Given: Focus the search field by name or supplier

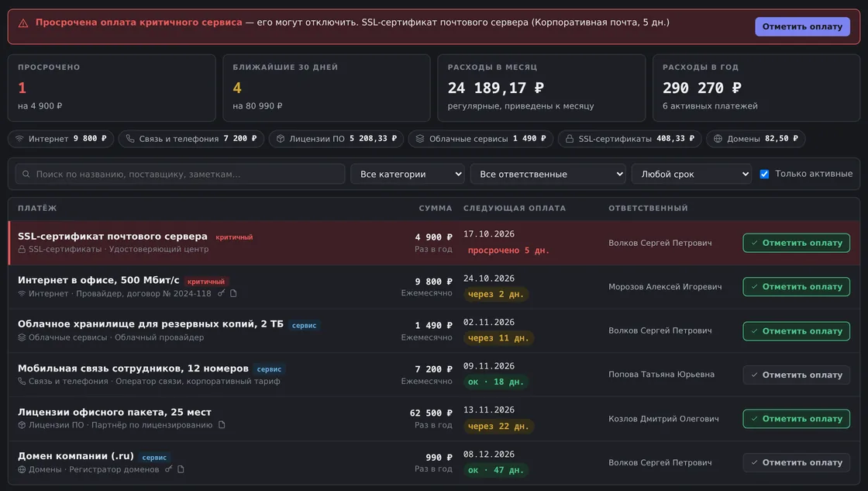Looking at the screenshot, I should point(180,174).
